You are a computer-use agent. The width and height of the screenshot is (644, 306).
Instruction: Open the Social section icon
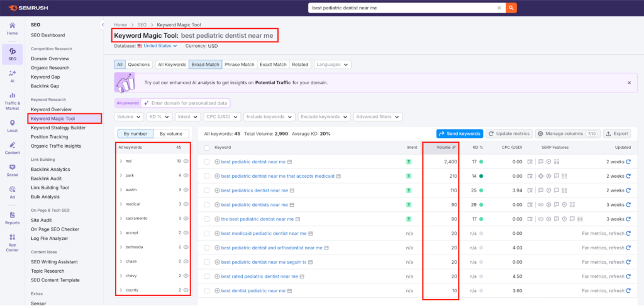[x=13, y=170]
